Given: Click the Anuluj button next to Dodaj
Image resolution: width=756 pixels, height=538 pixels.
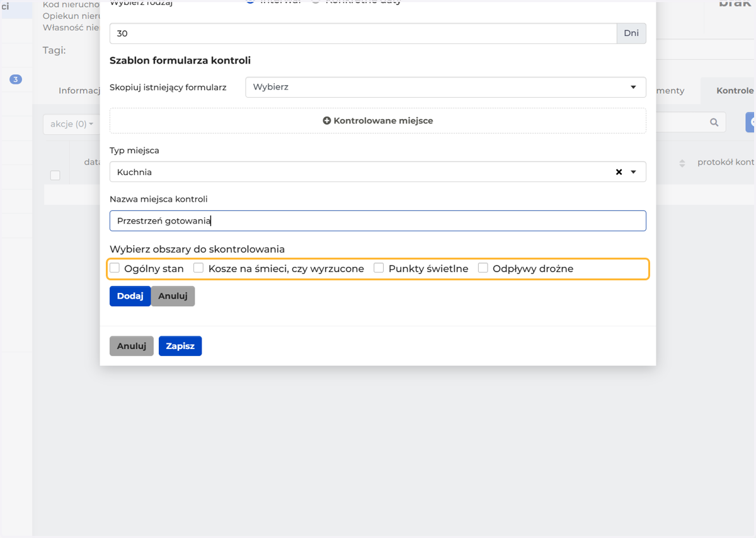Looking at the screenshot, I should [173, 296].
